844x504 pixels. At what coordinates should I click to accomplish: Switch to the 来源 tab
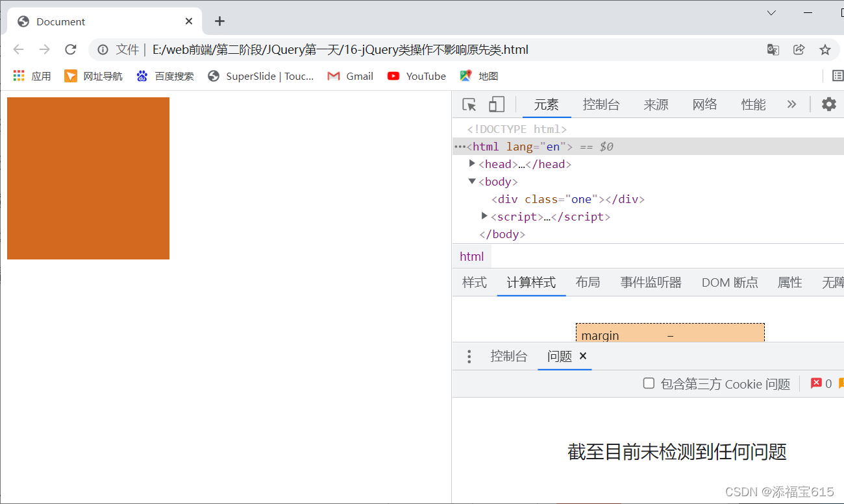[x=656, y=104]
